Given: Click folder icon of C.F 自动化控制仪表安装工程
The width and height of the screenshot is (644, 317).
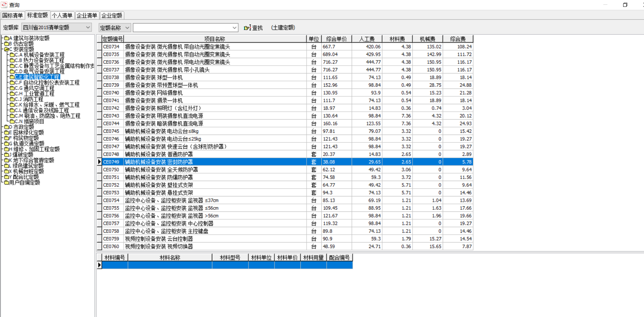Looking at the screenshot, I should point(12,83).
